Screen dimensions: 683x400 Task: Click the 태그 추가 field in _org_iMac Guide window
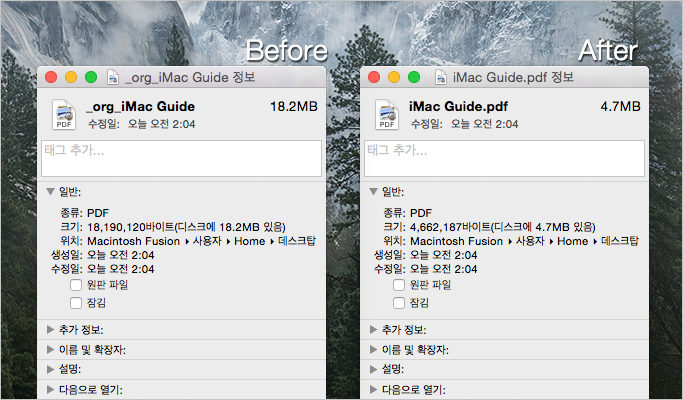click(181, 158)
